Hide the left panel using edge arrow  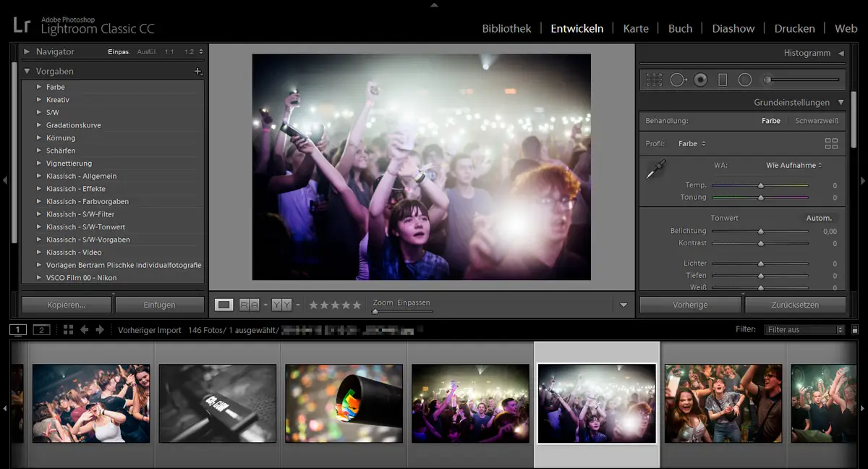point(5,180)
